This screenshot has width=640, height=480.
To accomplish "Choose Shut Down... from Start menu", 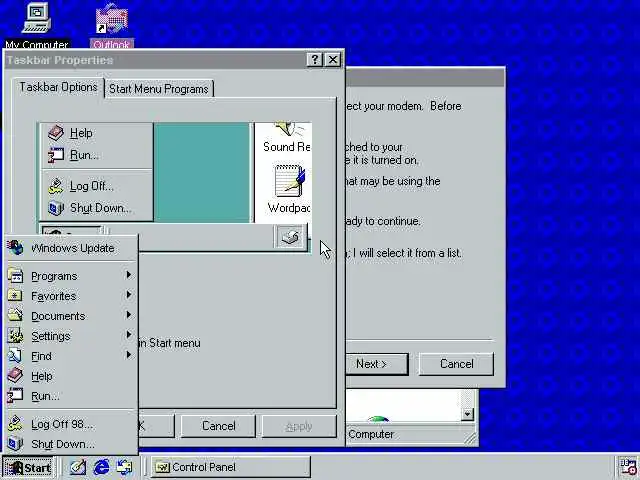I will pos(72,444).
